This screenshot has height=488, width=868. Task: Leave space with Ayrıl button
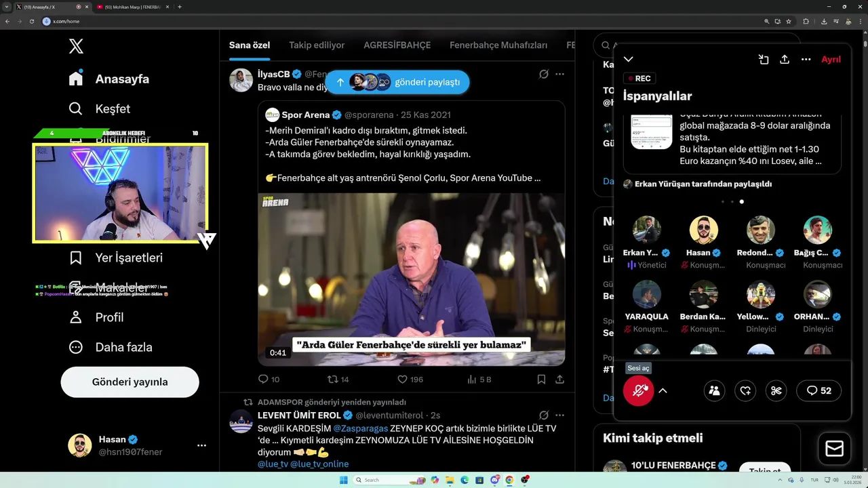831,60
